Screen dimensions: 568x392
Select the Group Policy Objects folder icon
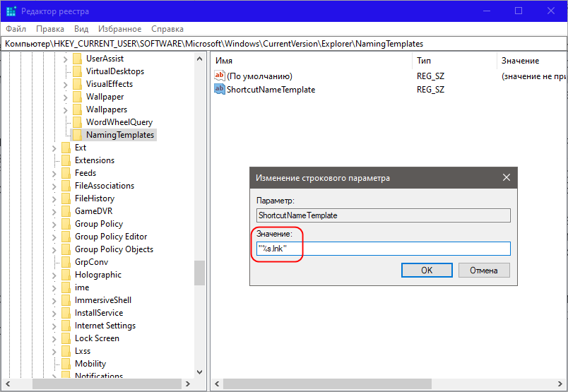66,249
